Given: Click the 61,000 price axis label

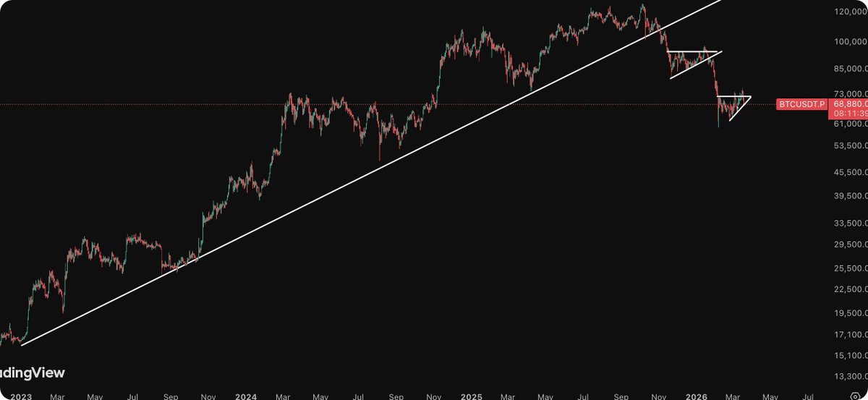Looking at the screenshot, I should click(x=851, y=124).
